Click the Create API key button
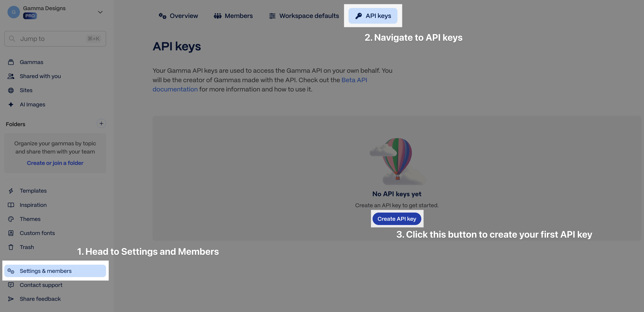 (x=397, y=219)
